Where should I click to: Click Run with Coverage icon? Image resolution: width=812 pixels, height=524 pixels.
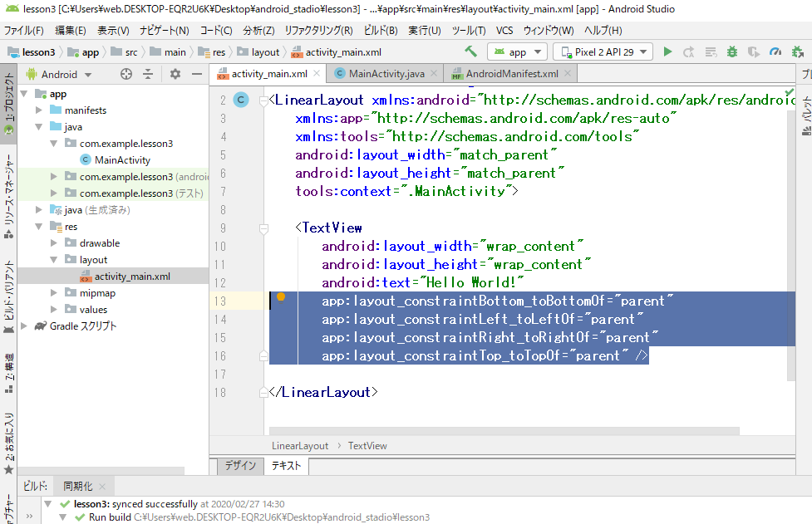754,51
